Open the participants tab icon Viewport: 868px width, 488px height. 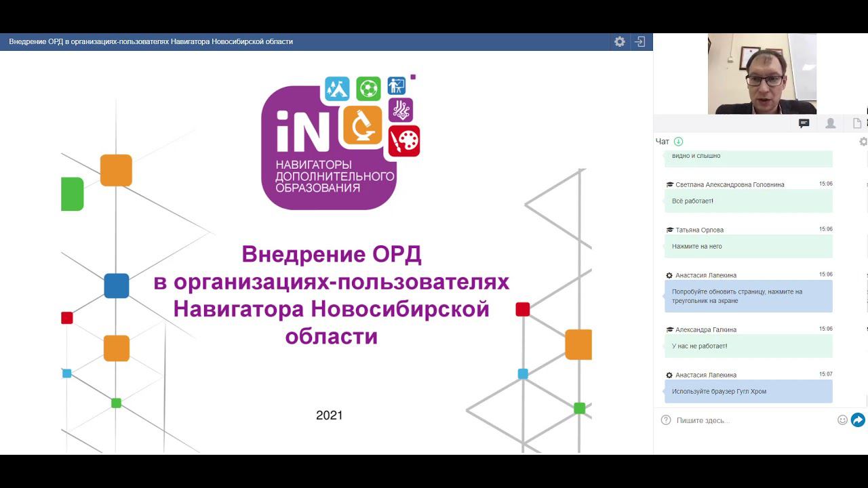(x=830, y=123)
